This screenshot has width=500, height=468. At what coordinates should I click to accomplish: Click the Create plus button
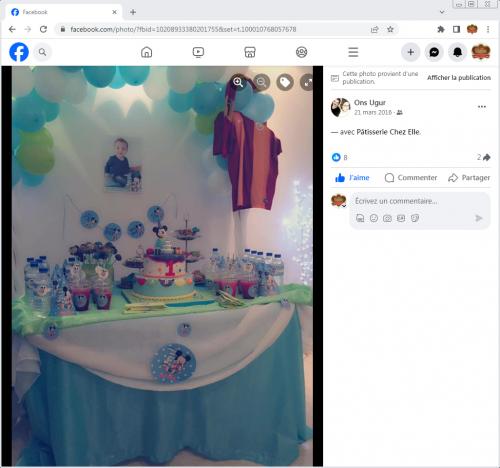[x=411, y=52]
